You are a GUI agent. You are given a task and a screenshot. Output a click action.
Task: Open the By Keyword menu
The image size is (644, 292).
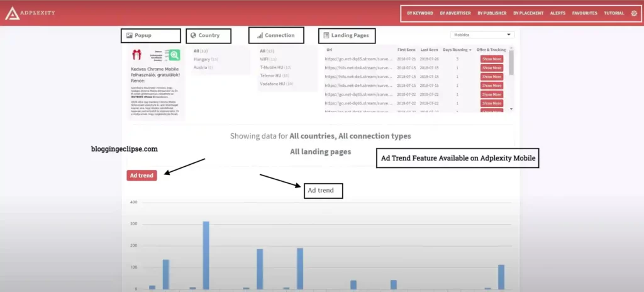(419, 13)
